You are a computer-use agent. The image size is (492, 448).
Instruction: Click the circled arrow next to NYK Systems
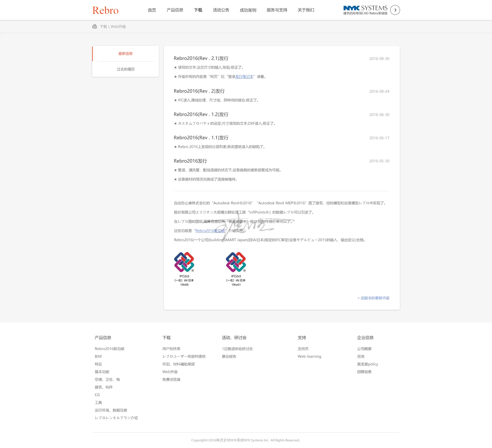395,10
